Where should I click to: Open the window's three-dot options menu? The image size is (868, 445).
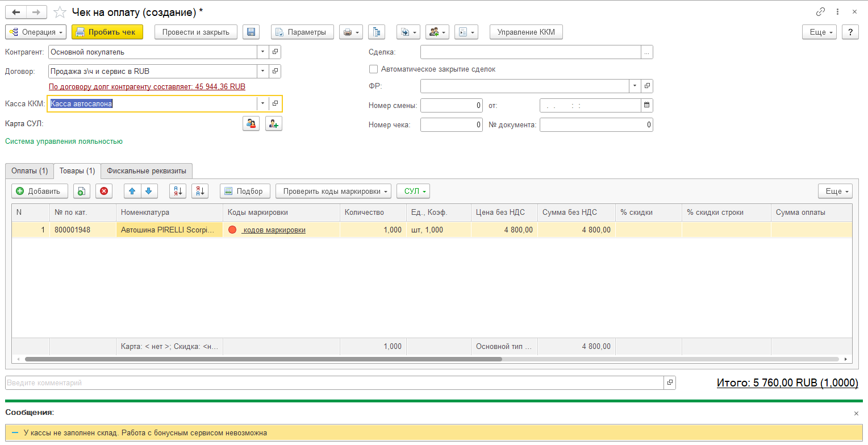tap(838, 12)
